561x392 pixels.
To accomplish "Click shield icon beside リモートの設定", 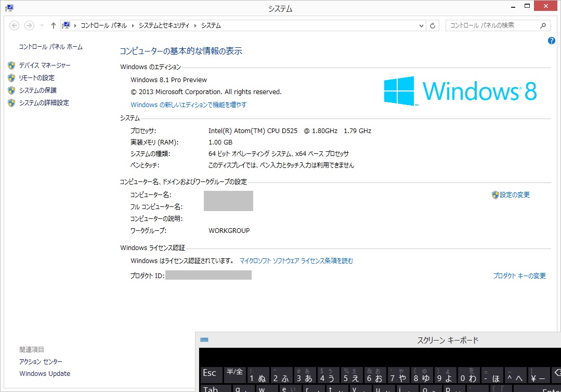I will tap(11, 78).
